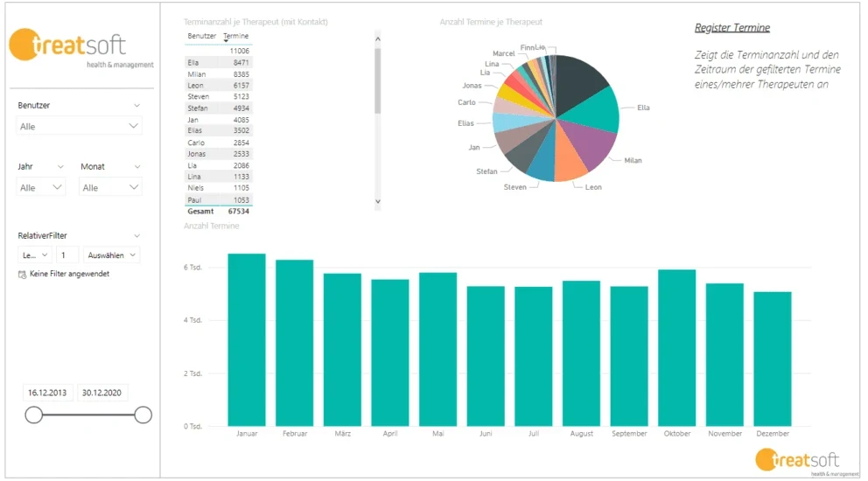
Task: Click the table scrollbar down arrow
Action: tap(377, 201)
